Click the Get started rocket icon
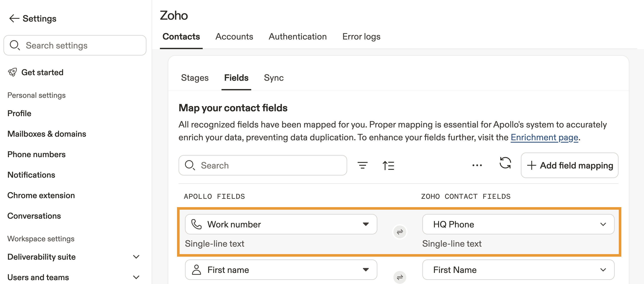Image resolution: width=644 pixels, height=284 pixels. pyautogui.click(x=12, y=72)
